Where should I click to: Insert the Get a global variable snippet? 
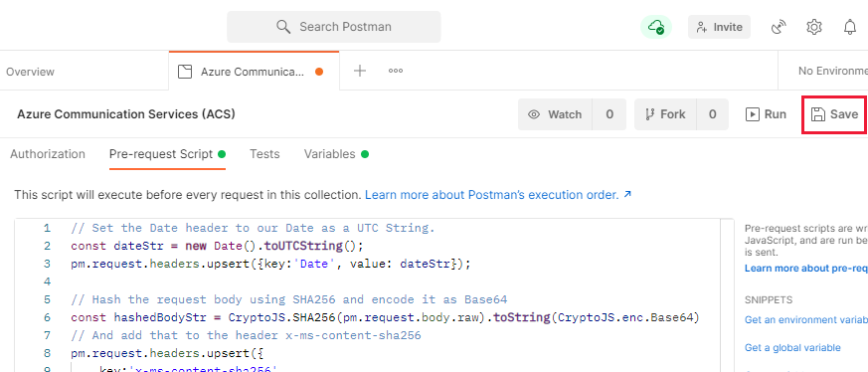pyautogui.click(x=792, y=348)
